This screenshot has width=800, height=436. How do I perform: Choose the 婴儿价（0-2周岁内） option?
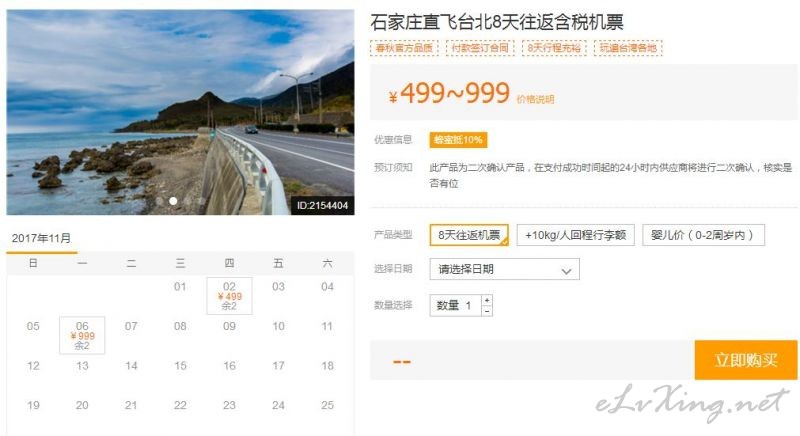point(703,235)
